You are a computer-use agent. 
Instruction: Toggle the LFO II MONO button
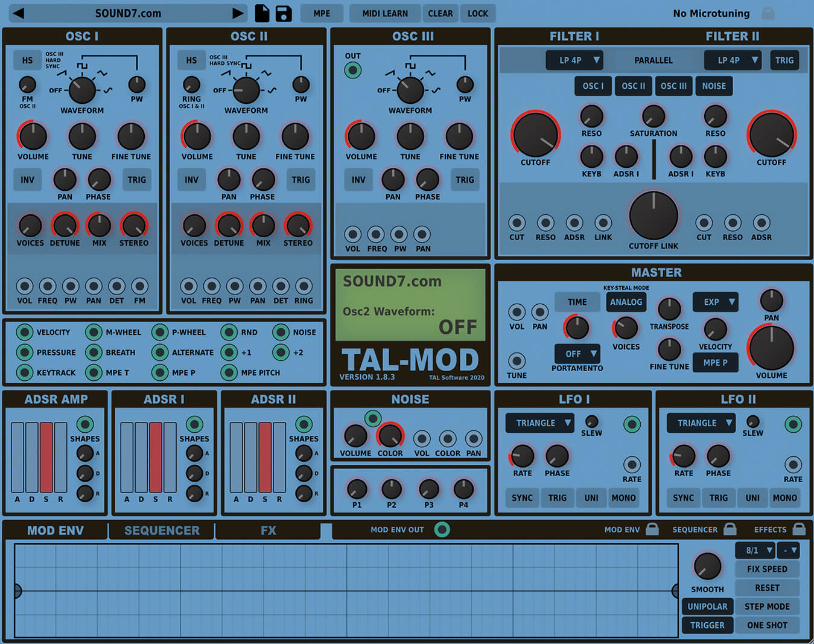784,498
